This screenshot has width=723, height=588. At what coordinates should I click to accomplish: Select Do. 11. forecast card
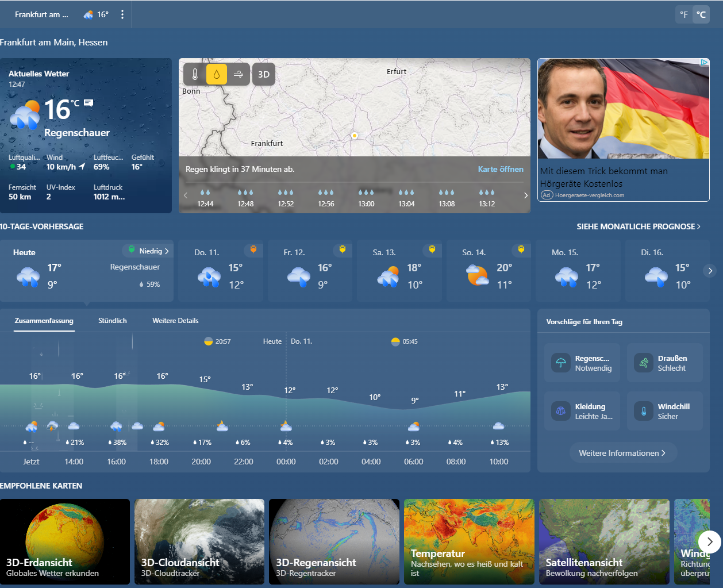[221, 271]
